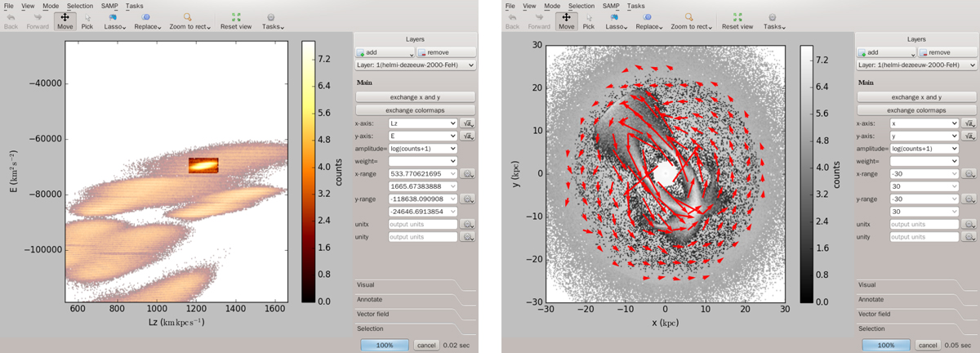Image resolution: width=980 pixels, height=353 pixels.
Task: Open Replace selection mode in right window
Action: pos(648,20)
